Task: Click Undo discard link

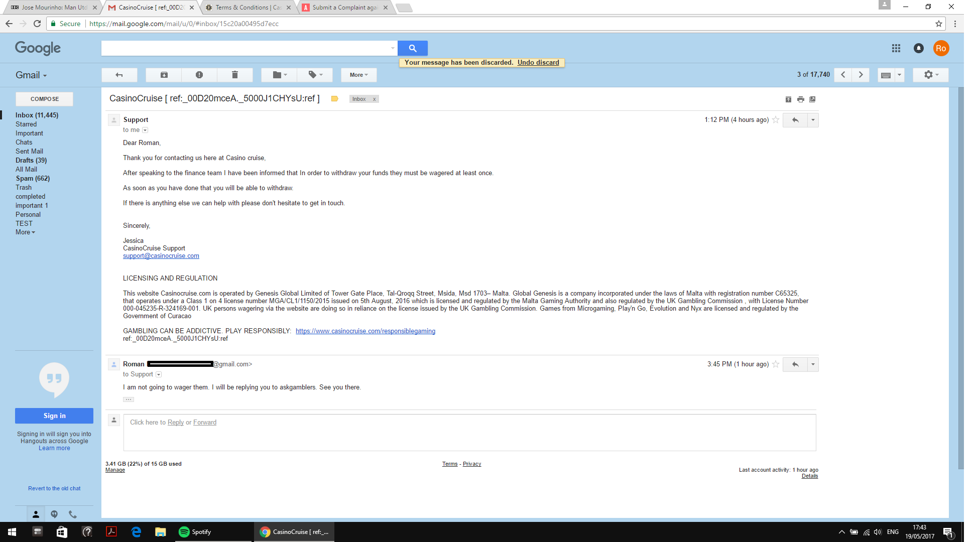Action: click(538, 62)
